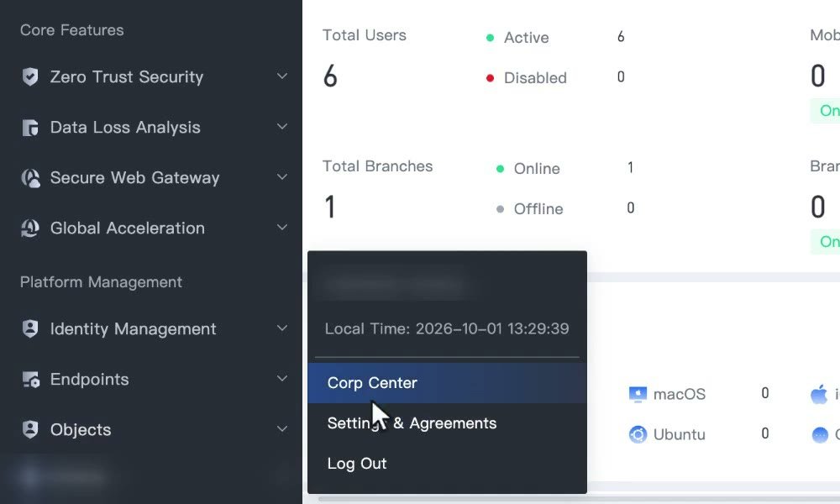Image resolution: width=840 pixels, height=504 pixels.
Task: Click the Ubuntu label
Action: point(680,434)
